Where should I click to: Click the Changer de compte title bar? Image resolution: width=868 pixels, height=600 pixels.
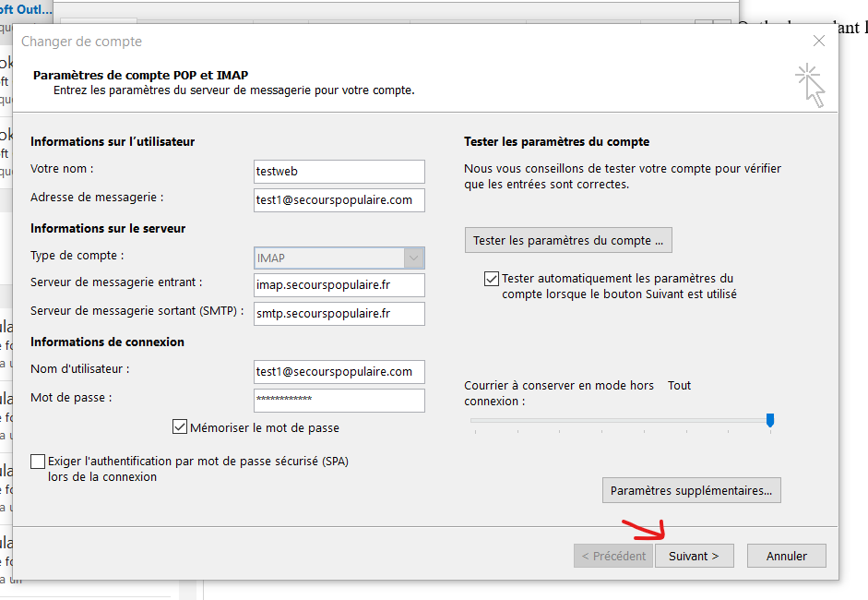[369, 42]
